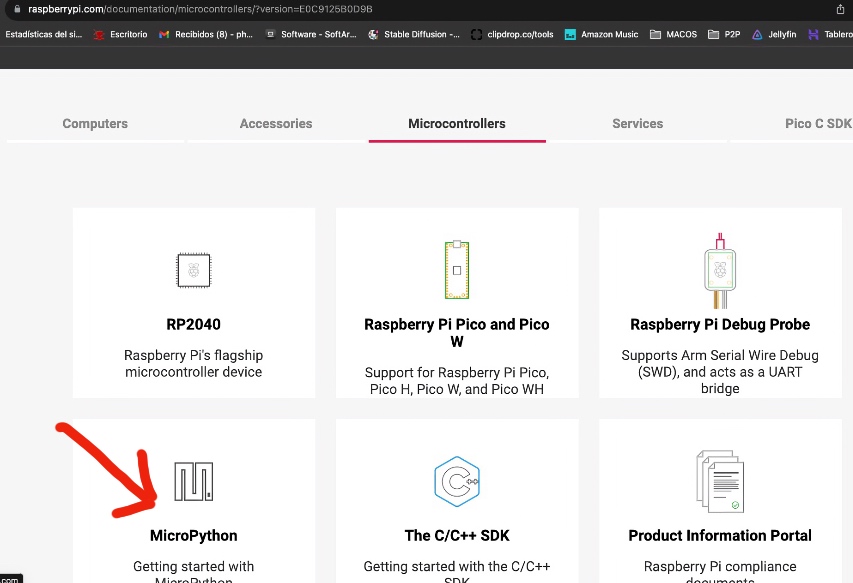
Task: Open the Escritorio bookmark
Action: (120, 34)
